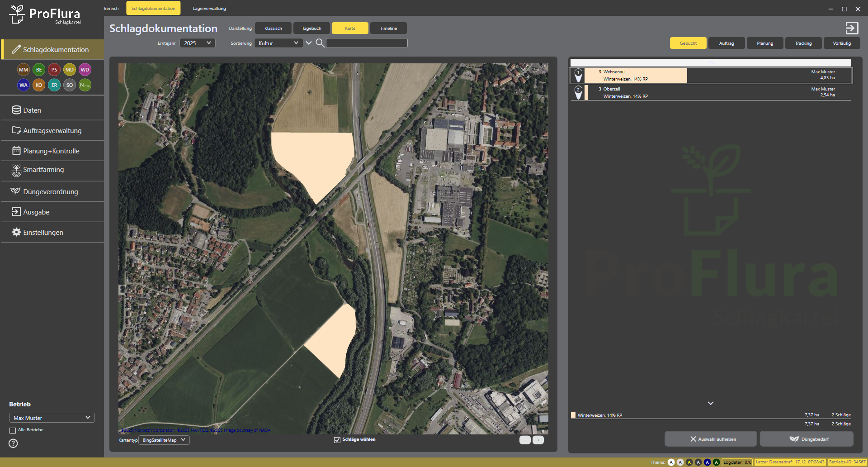
Task: Click the search magnifier icon
Action: (x=320, y=43)
